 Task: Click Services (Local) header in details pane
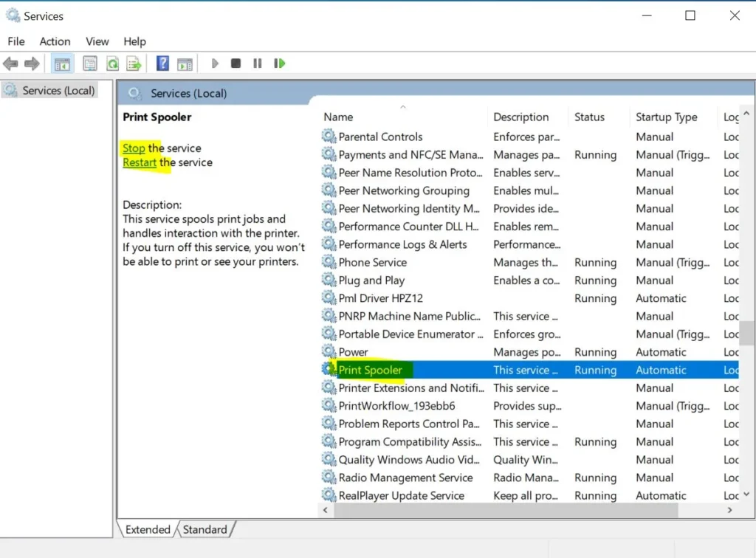tap(188, 94)
